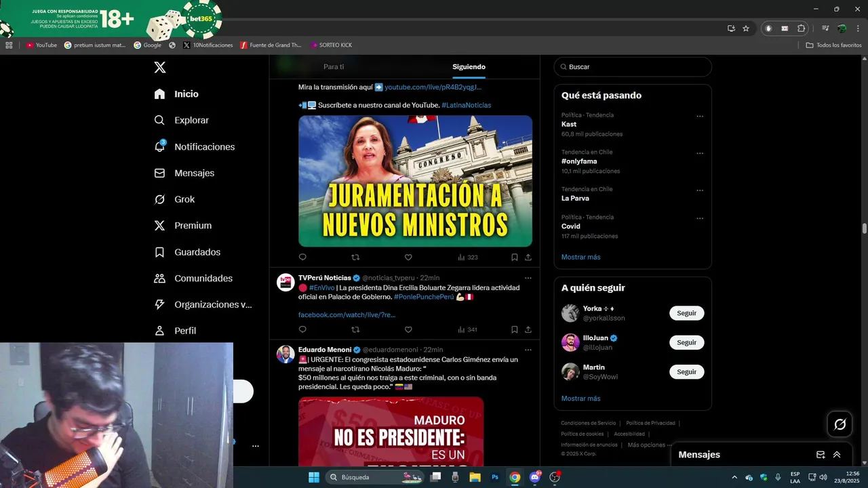This screenshot has width=868, height=488.
Task: Open Eduardo Menoni profile name
Action: click(x=324, y=350)
